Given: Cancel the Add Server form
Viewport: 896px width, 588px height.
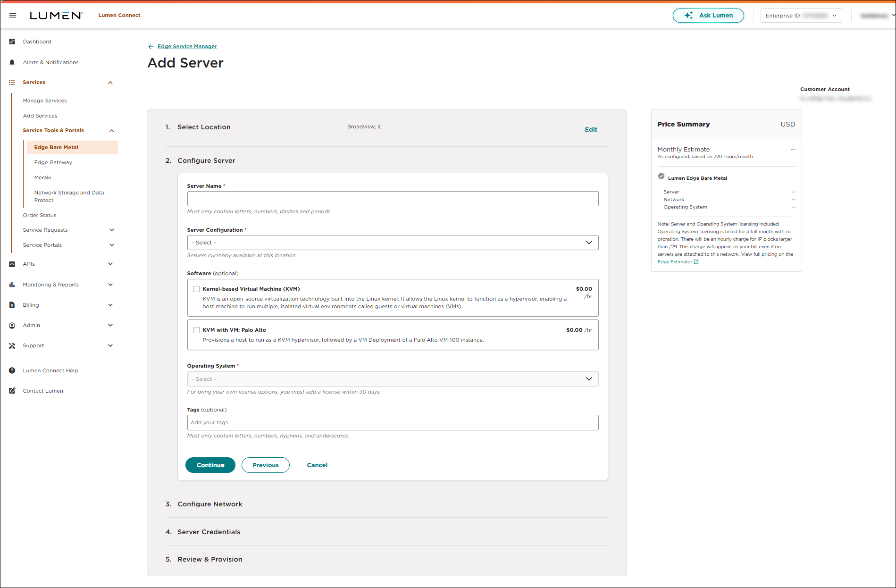Looking at the screenshot, I should pyautogui.click(x=317, y=465).
